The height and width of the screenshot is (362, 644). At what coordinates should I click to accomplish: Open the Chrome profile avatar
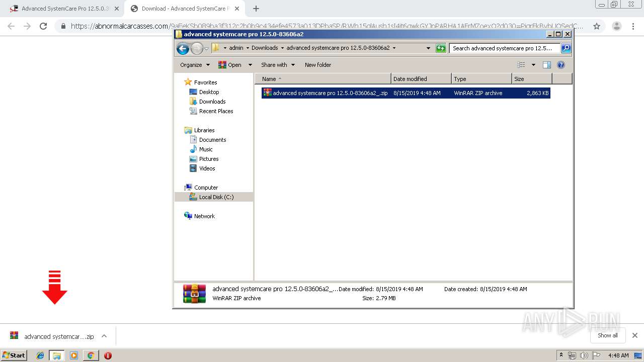click(616, 26)
